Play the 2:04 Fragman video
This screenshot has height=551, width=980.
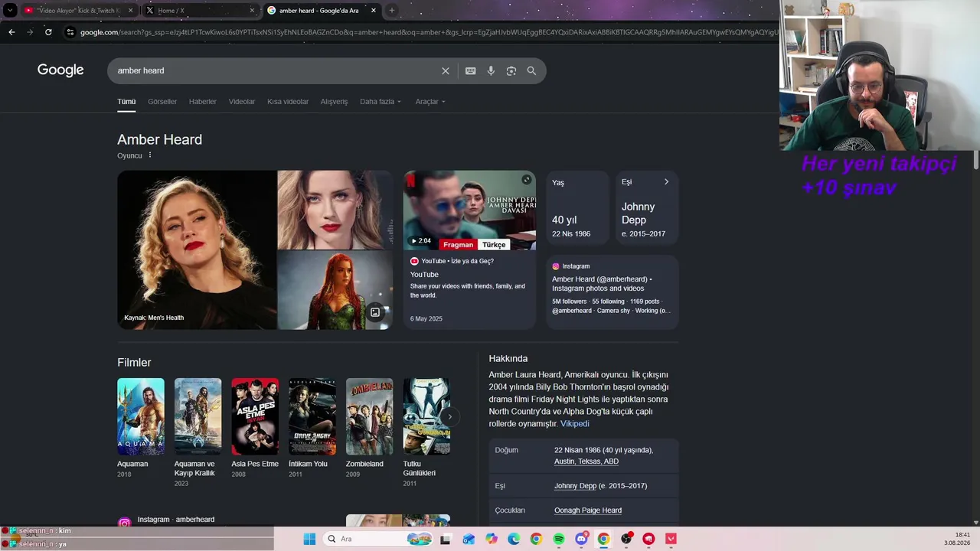[x=469, y=210]
